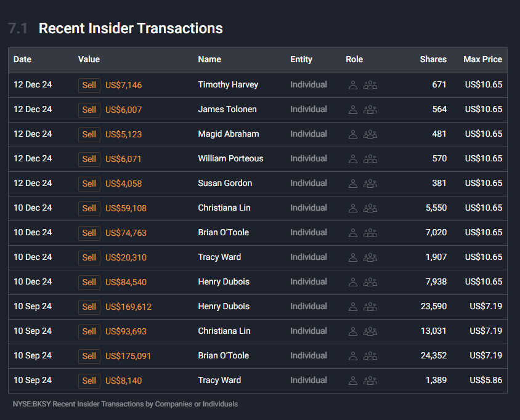Click the Value column header
The height and width of the screenshot is (420, 520).
point(89,59)
